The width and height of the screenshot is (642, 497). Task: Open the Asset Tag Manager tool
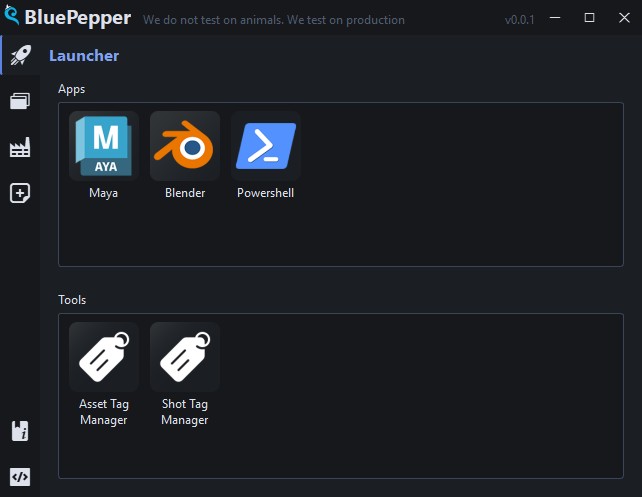(x=104, y=357)
